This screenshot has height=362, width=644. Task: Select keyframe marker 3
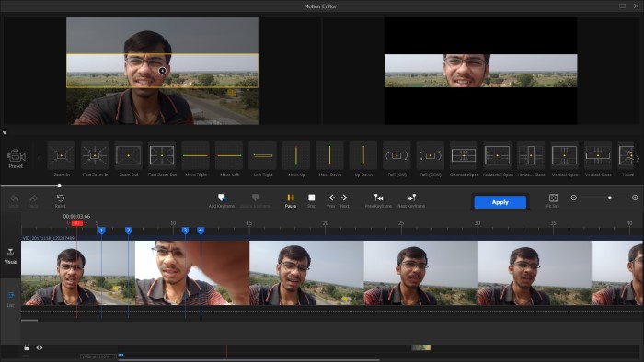click(185, 231)
